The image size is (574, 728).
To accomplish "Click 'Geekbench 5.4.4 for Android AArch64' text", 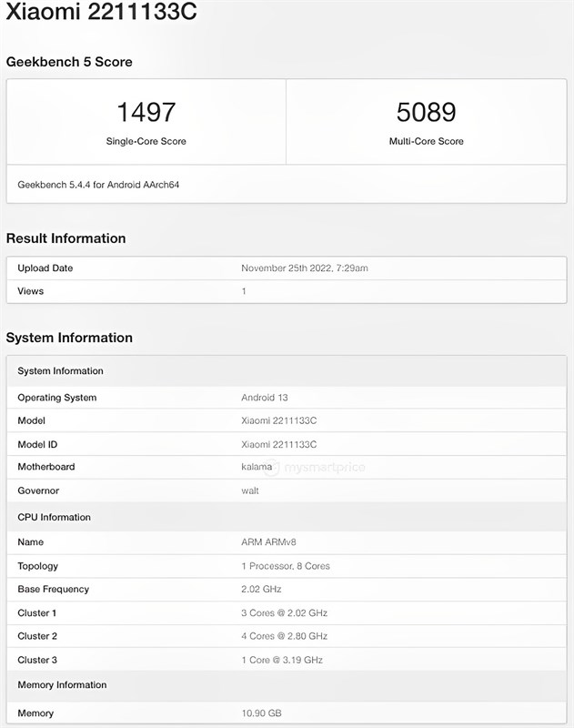I will point(98,185).
